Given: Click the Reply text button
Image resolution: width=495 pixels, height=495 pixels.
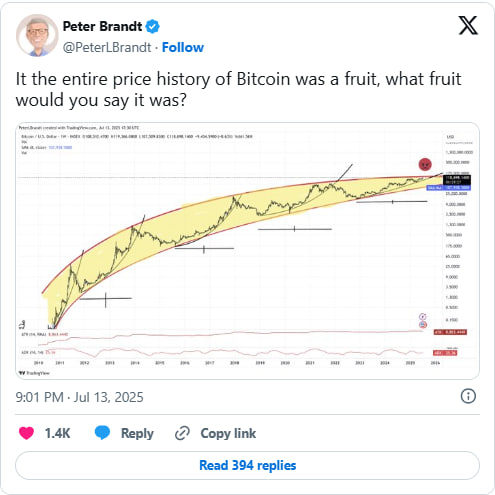Looking at the screenshot, I should pyautogui.click(x=137, y=433).
